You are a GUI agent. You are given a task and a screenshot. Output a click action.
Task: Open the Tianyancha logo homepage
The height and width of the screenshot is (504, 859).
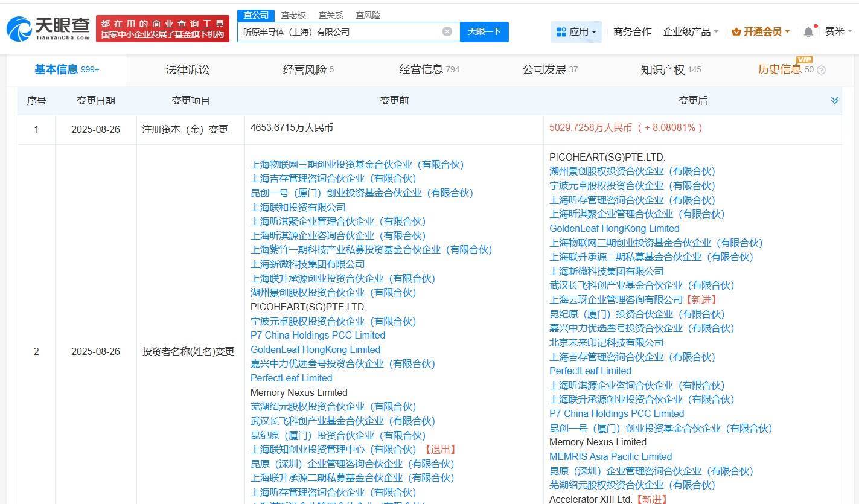(x=49, y=28)
